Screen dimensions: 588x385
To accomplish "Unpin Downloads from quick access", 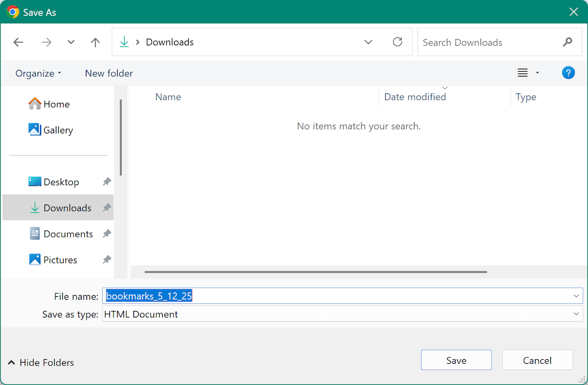I will [106, 207].
